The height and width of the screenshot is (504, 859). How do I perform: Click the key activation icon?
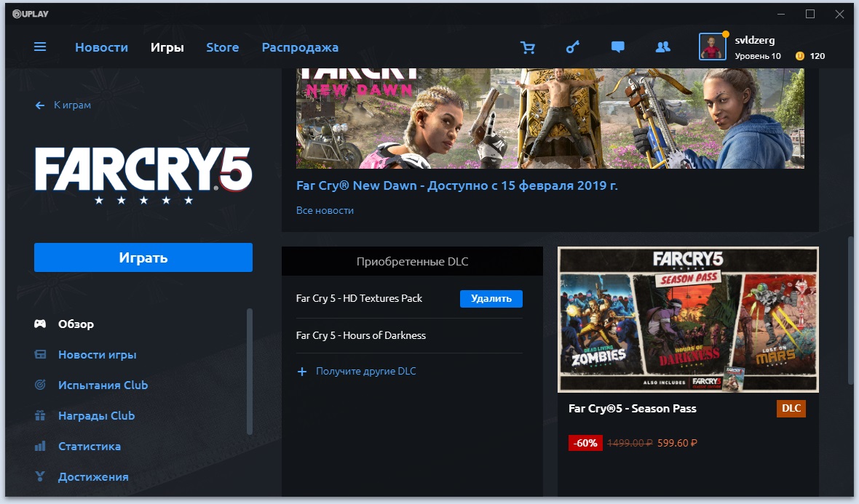(x=572, y=47)
